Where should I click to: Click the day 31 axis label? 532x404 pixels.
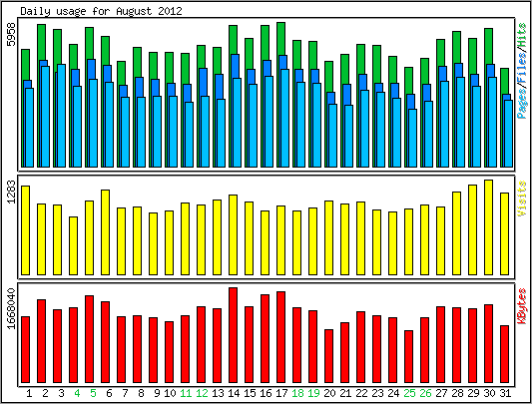[505, 393]
